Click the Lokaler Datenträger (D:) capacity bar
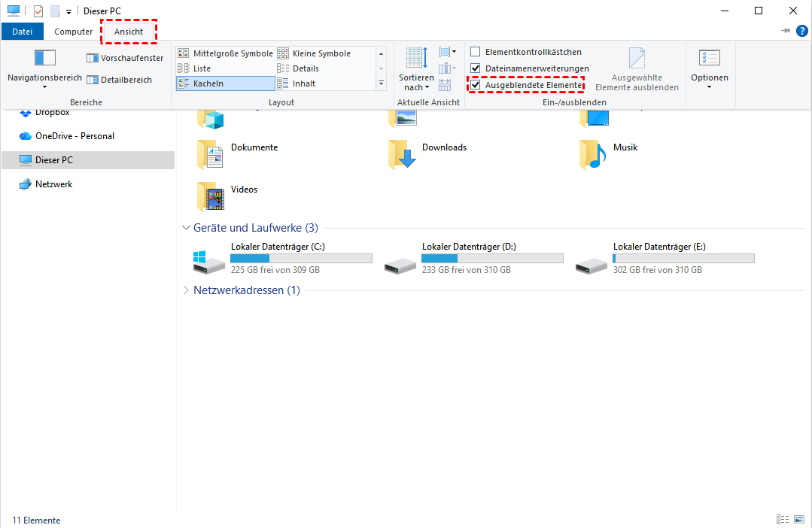Screen dimensions: 812x528 click(x=492, y=258)
